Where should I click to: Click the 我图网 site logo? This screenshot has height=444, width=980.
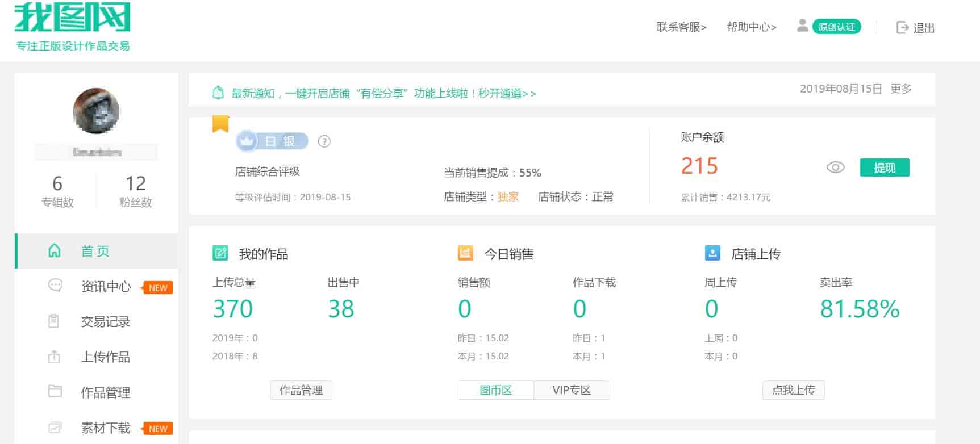(x=73, y=26)
